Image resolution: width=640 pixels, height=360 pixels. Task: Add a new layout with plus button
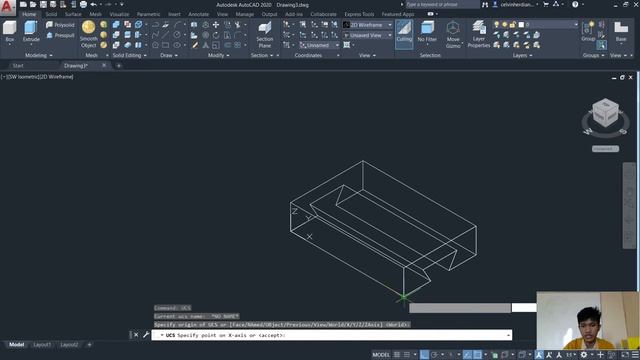click(x=89, y=345)
